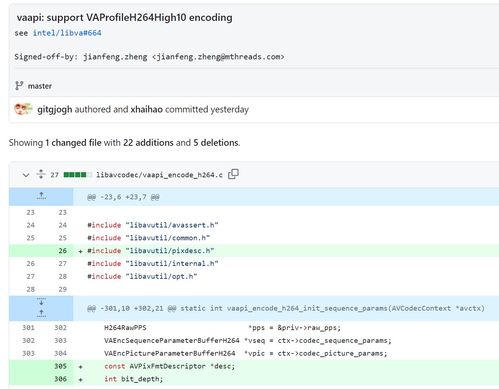This screenshot has height=389, width=499.
Task: Click the '22 additions' text
Action: point(148,143)
